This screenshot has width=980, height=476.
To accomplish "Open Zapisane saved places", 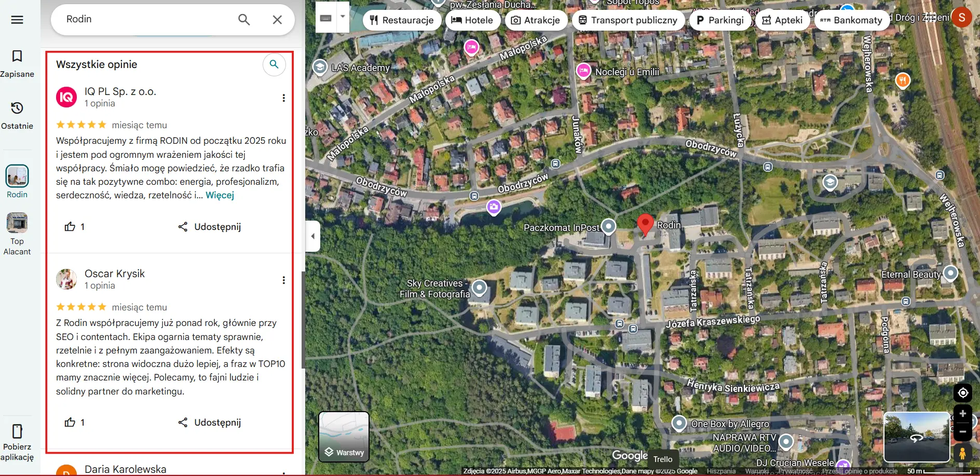I will 17,63.
